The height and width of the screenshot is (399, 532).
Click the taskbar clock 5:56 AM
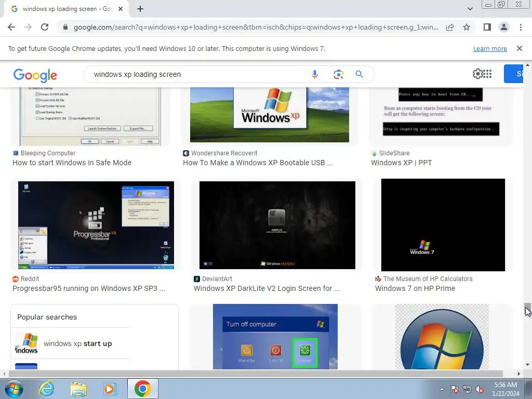point(506,385)
